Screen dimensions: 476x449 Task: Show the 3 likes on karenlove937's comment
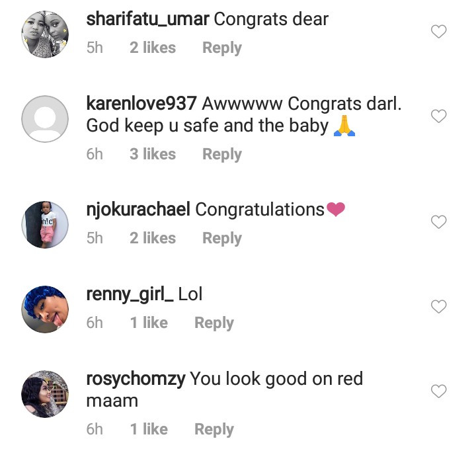pyautogui.click(x=153, y=154)
